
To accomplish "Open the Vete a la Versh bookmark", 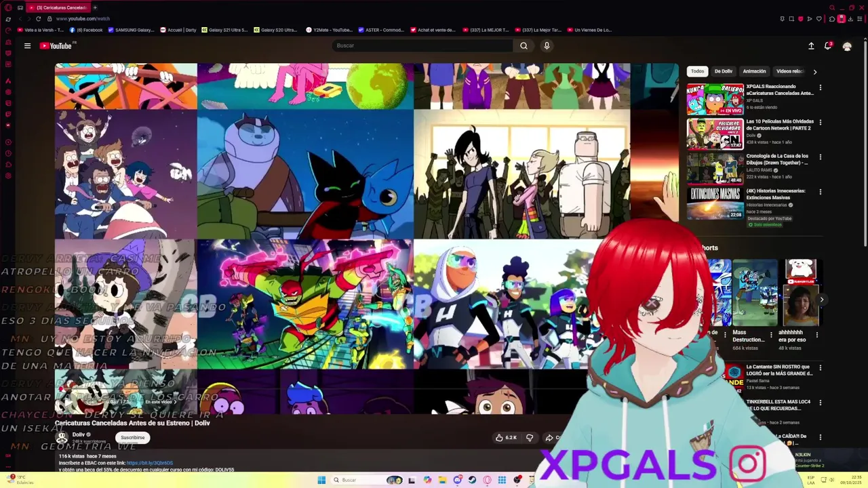I will point(41,30).
